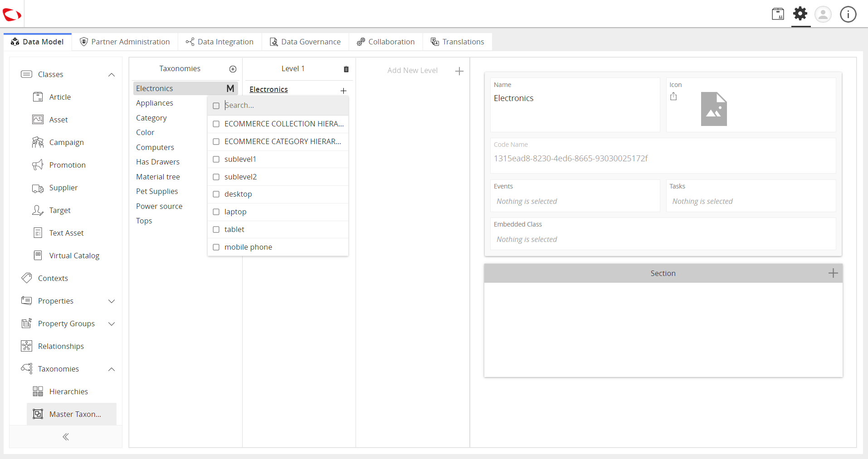Add a section with plus icon
The width and height of the screenshot is (868, 459).
click(833, 273)
